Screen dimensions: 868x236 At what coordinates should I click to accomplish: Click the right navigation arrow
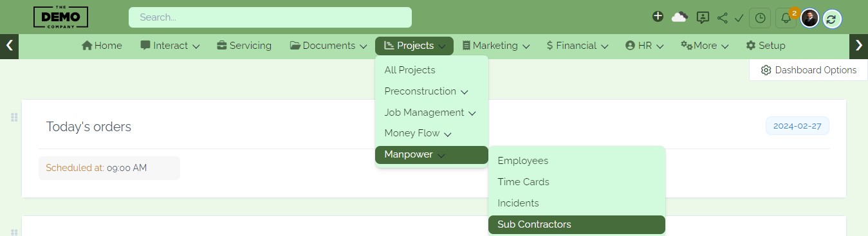pyautogui.click(x=858, y=46)
